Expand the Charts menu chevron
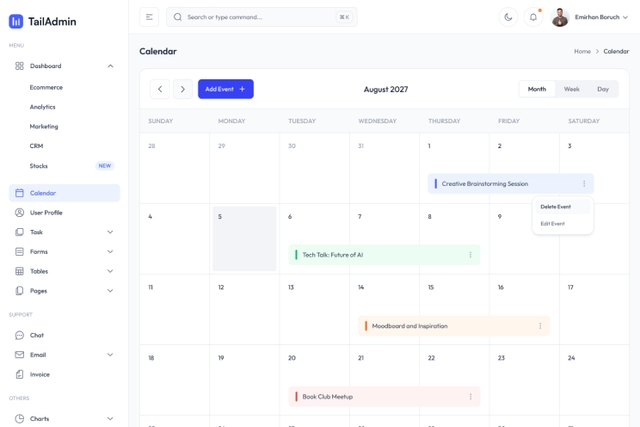Screen dimensions: 640x427 [x=110, y=418]
